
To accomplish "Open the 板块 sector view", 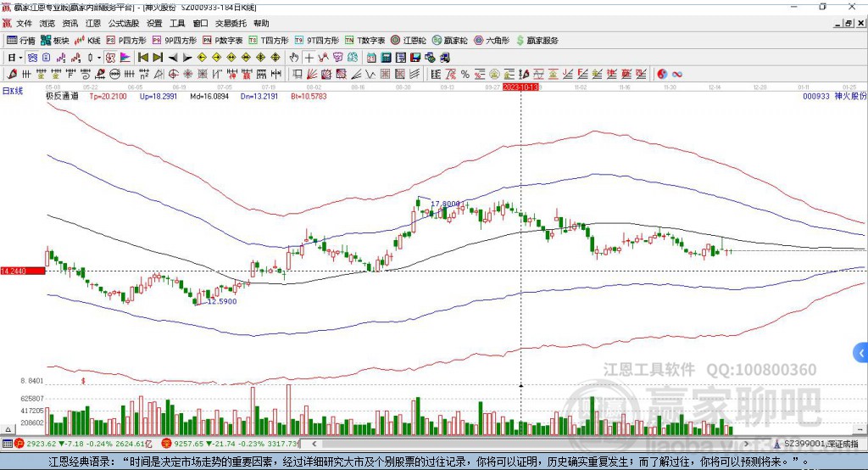I will (55, 41).
